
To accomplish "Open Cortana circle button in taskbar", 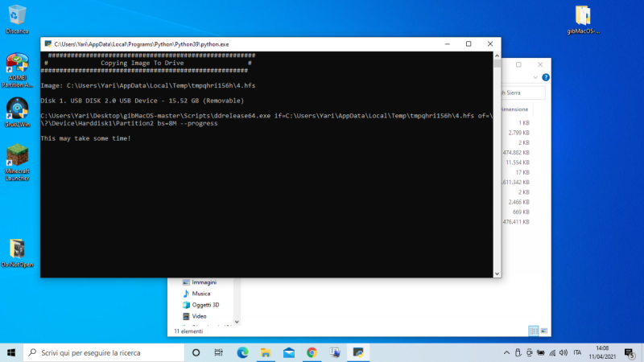I will pos(196,352).
